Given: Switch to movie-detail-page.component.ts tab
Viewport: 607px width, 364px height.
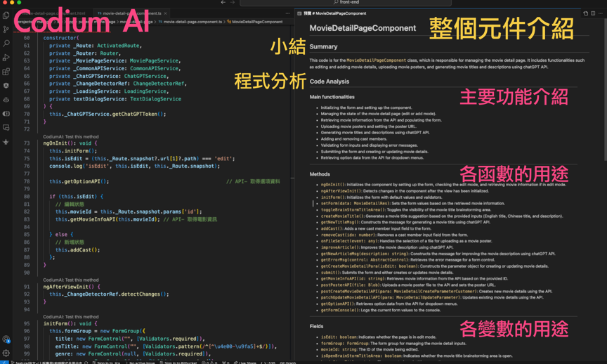Looking at the screenshot, I should [x=131, y=13].
